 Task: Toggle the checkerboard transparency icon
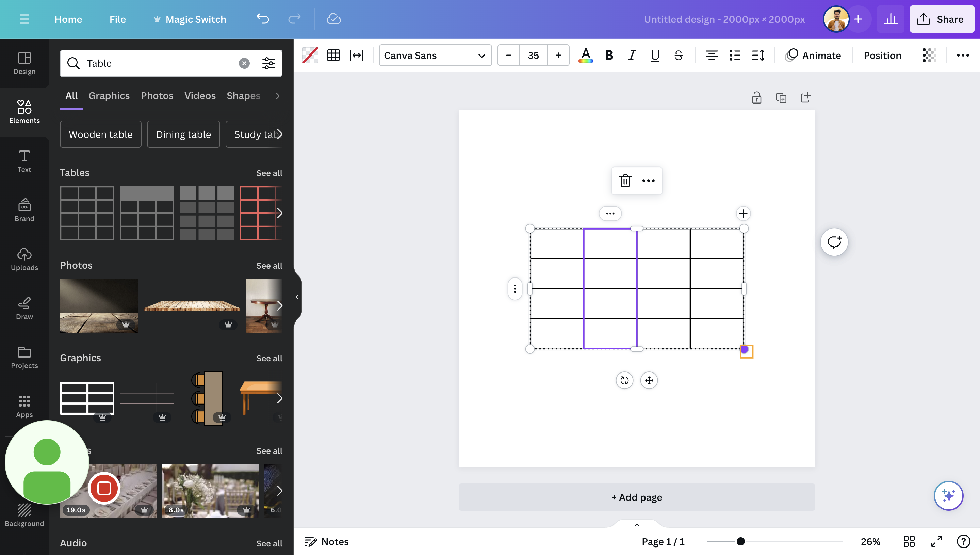930,54
